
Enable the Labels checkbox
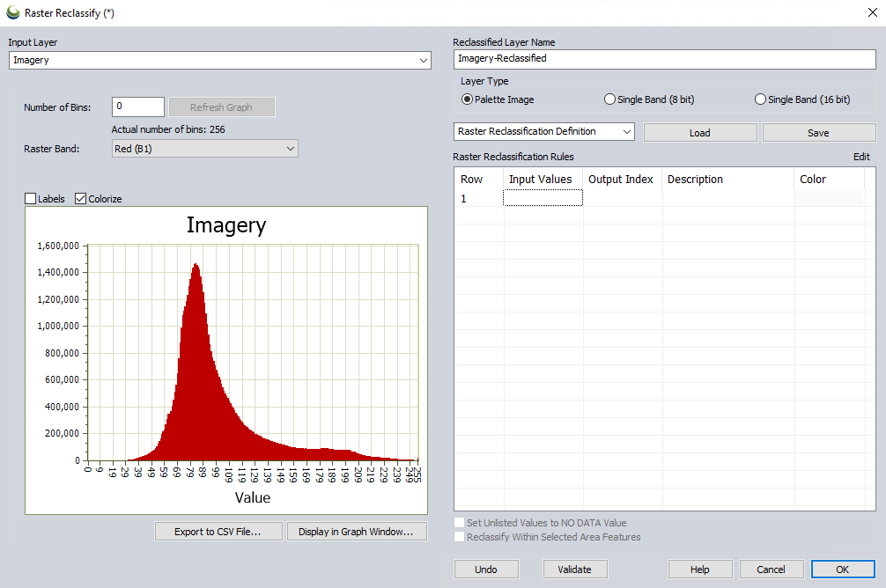[32, 199]
